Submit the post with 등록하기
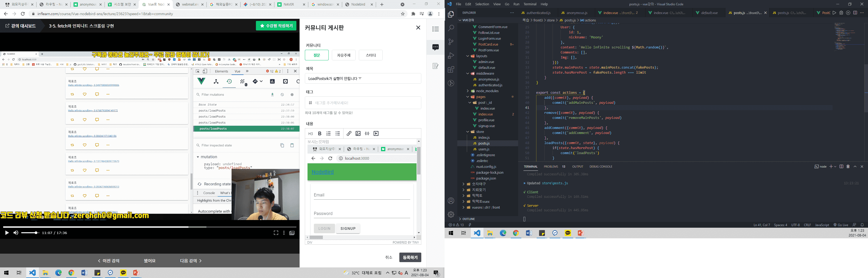868x278 pixels. pos(410,257)
